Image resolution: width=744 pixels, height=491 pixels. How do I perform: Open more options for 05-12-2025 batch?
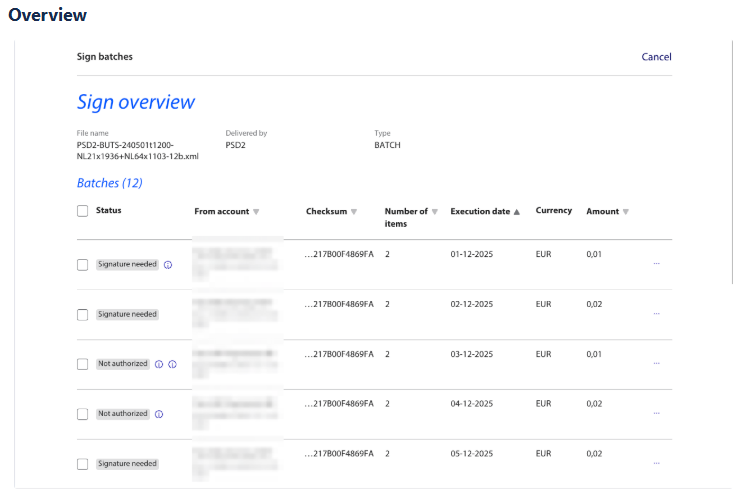coord(657,463)
